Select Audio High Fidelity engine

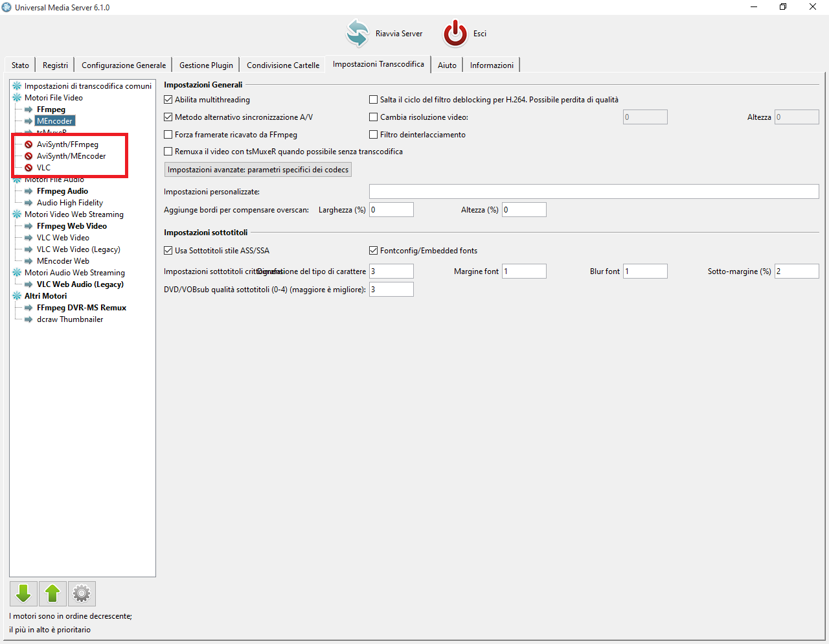coord(70,203)
